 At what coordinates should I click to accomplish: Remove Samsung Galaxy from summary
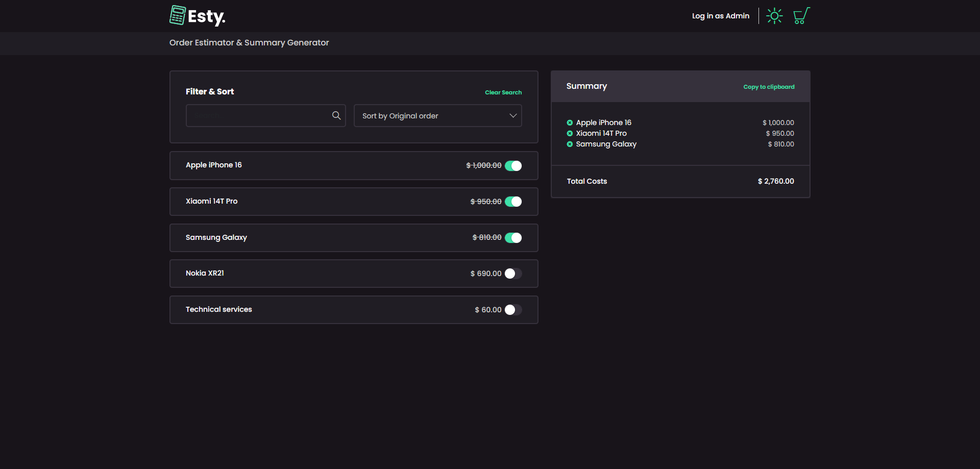570,144
